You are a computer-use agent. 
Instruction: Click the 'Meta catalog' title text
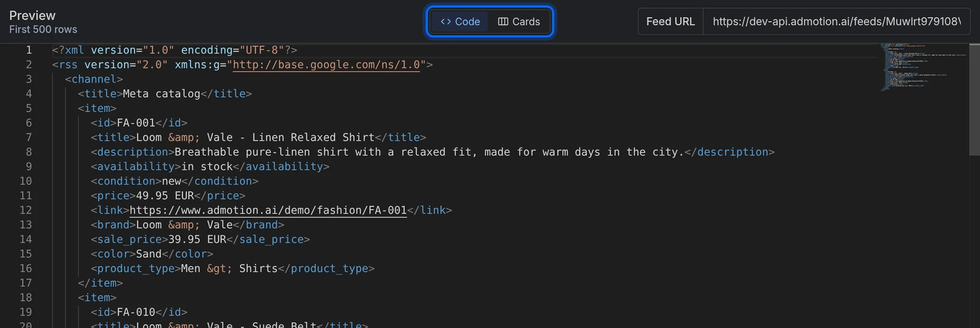pos(162,94)
